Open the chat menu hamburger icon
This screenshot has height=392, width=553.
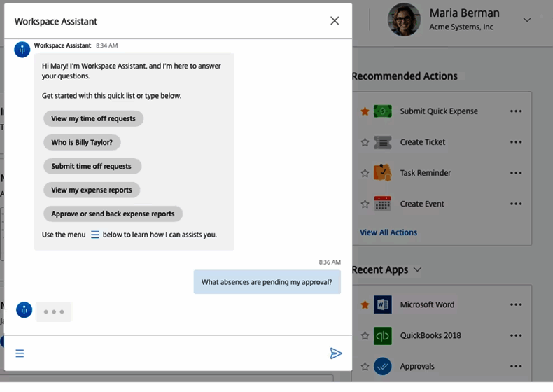20,353
